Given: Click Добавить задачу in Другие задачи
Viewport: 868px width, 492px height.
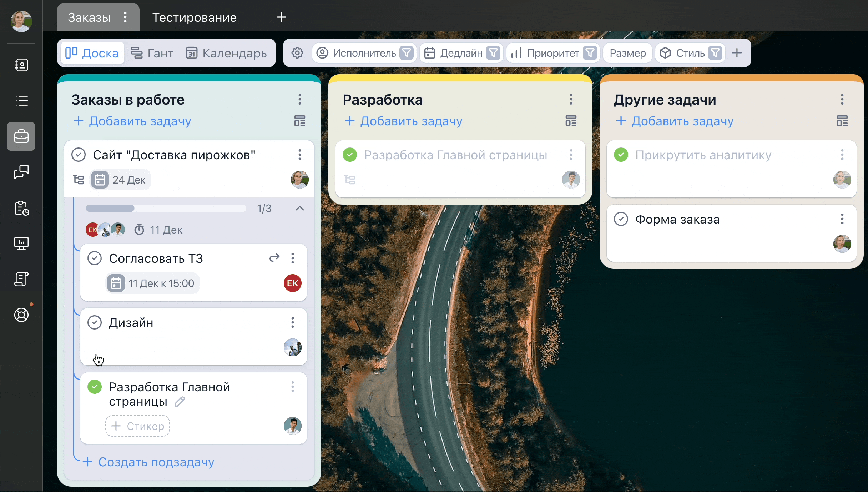Looking at the screenshot, I should [x=675, y=121].
